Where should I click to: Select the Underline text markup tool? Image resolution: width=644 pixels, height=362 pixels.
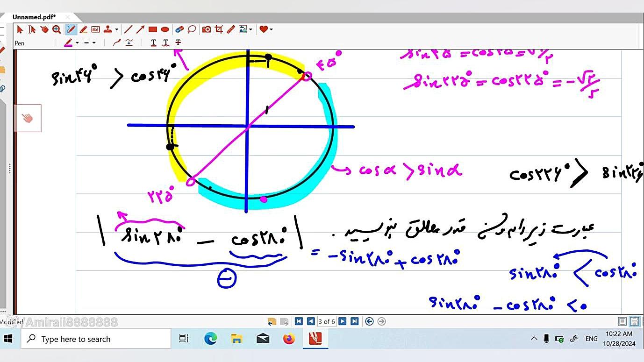pyautogui.click(x=153, y=43)
